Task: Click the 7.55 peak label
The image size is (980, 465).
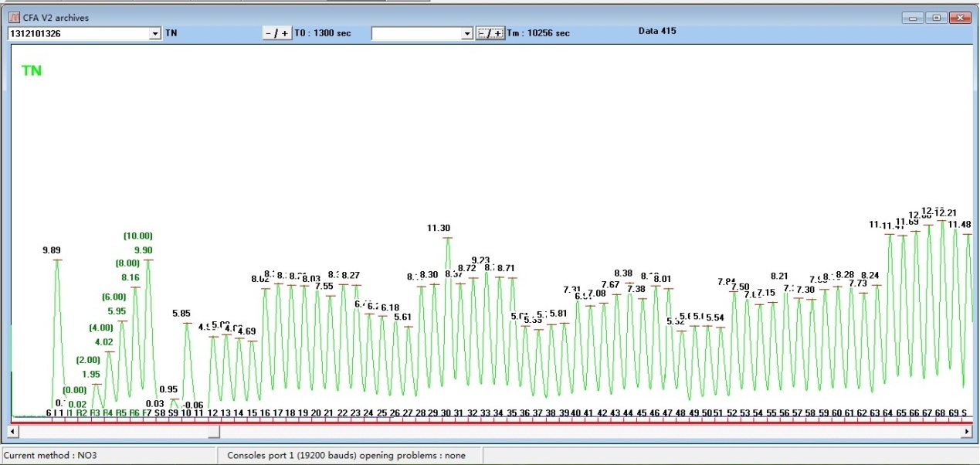Action: 324,287
